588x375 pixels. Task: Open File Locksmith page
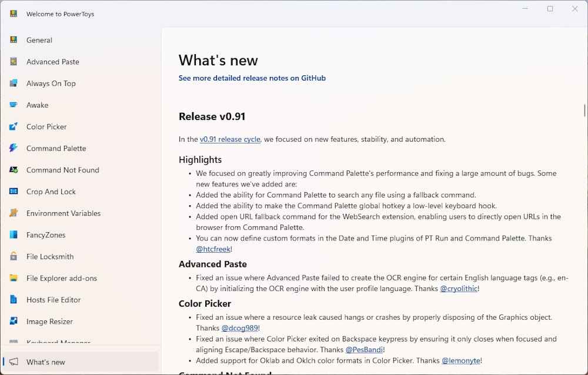[81, 256]
